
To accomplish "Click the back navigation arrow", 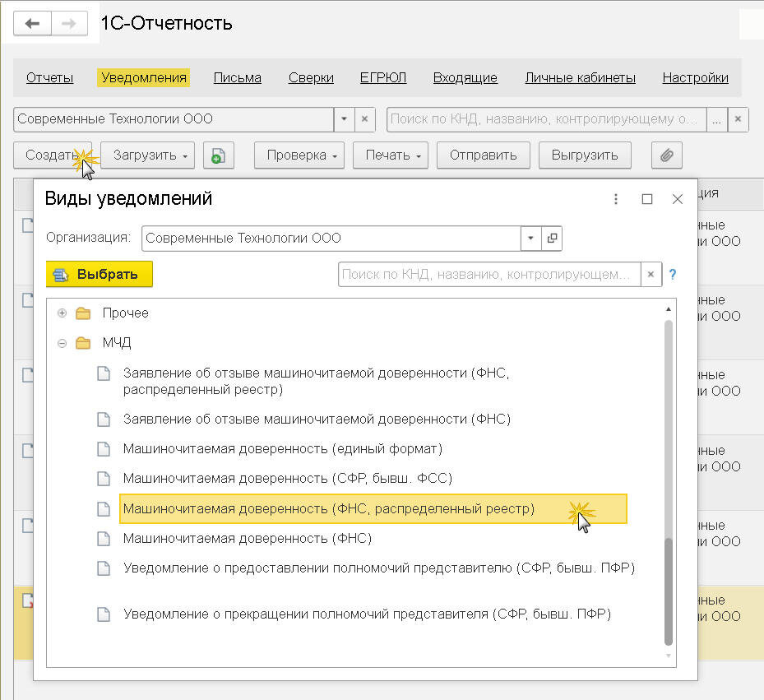I will pyautogui.click(x=32, y=23).
